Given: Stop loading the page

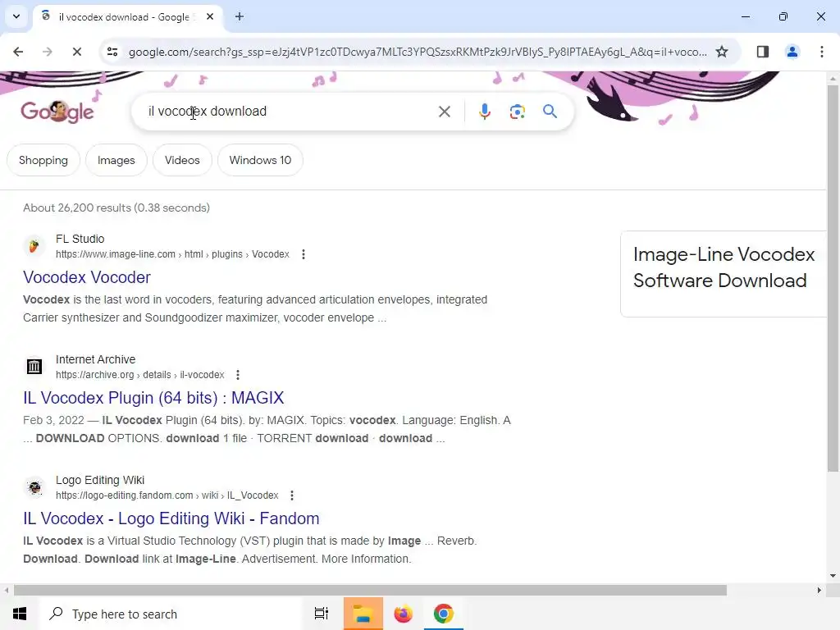Looking at the screenshot, I should coord(76,52).
